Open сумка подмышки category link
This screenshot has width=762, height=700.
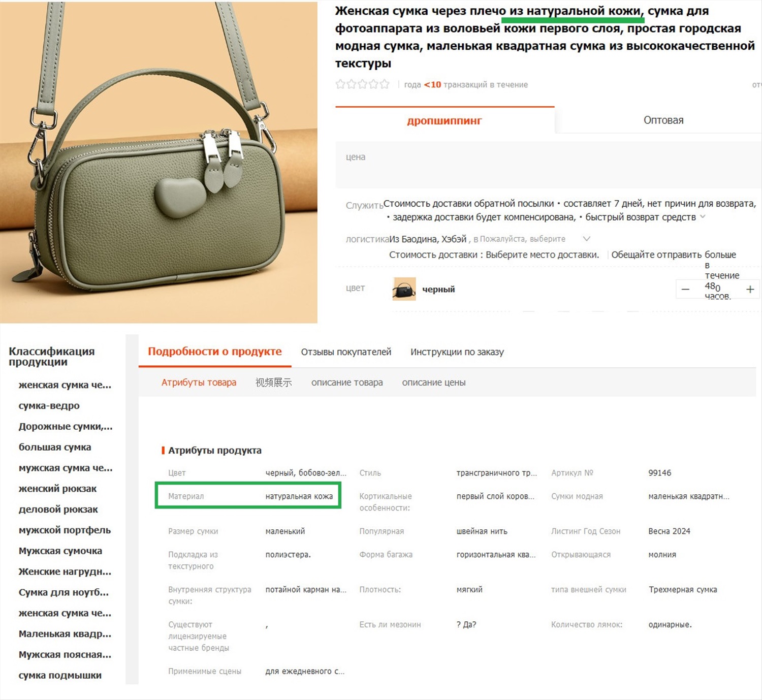click(x=60, y=675)
